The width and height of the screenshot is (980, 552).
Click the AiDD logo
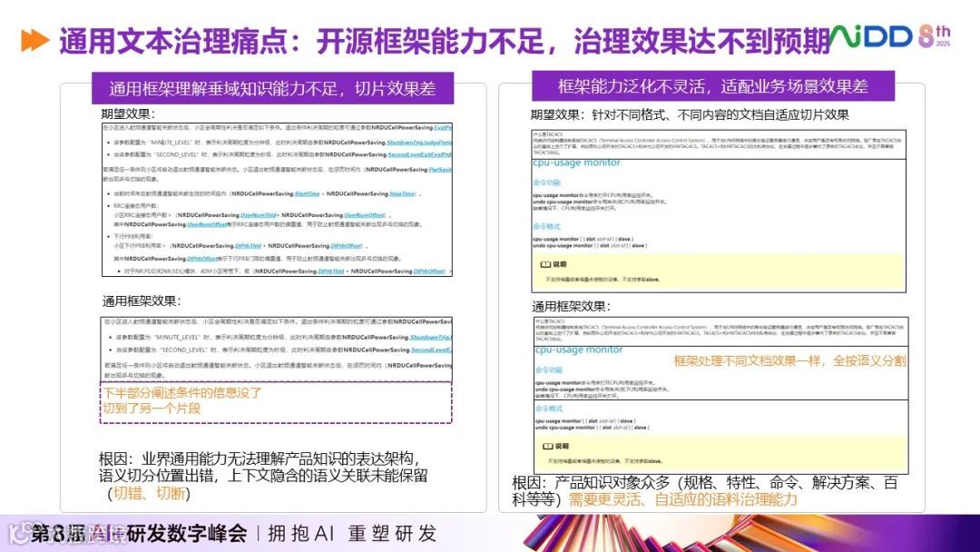(x=871, y=37)
